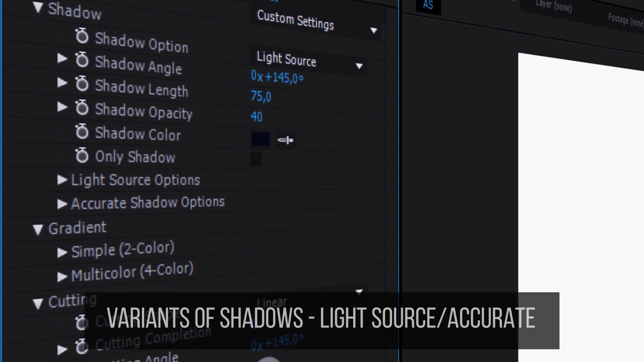Switch to Footage (none) tab
The height and width of the screenshot is (362, 644).
pyautogui.click(x=626, y=20)
